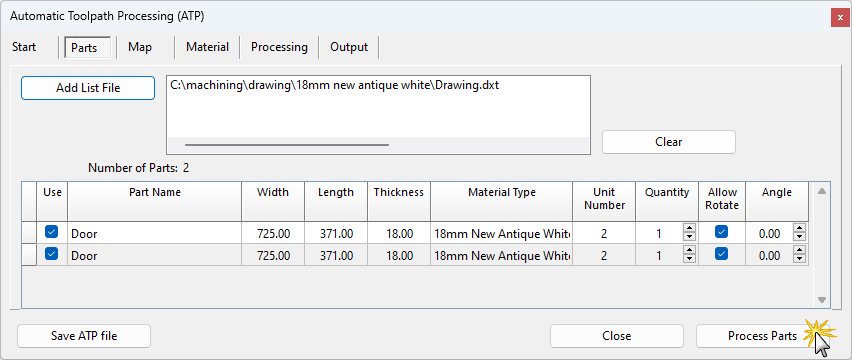Screen dimensions: 852x360
Task: Close the ATP dialog with red X
Action: 840,17
